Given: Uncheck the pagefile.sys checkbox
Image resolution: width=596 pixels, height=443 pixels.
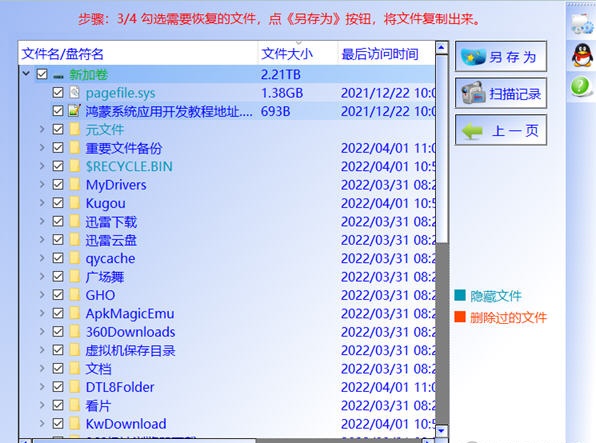Looking at the screenshot, I should coord(58,92).
